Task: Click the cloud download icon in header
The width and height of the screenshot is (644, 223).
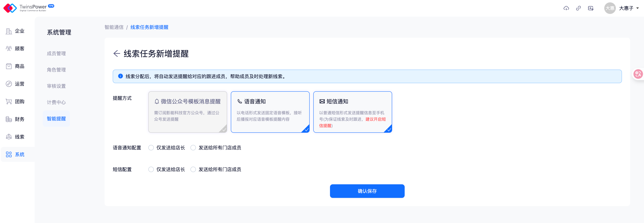Action: click(566, 8)
